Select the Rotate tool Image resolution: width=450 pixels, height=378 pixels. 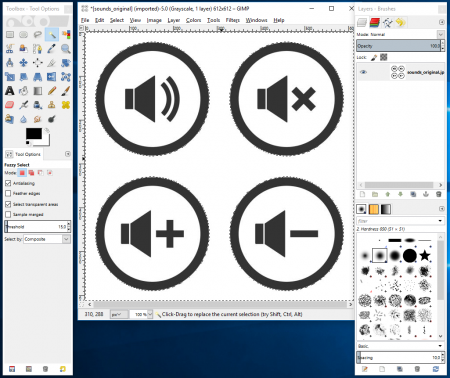click(x=66, y=63)
